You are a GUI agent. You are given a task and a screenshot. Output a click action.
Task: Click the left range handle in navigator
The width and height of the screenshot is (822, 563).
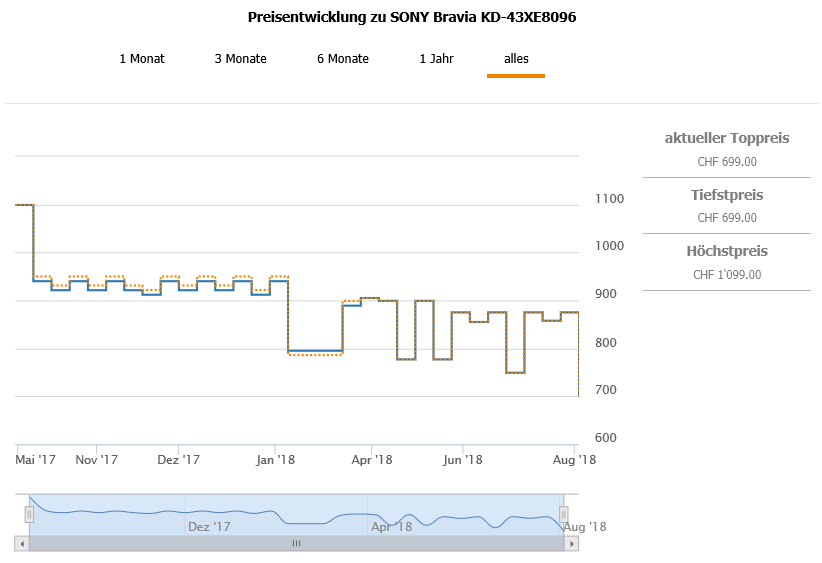tap(29, 514)
